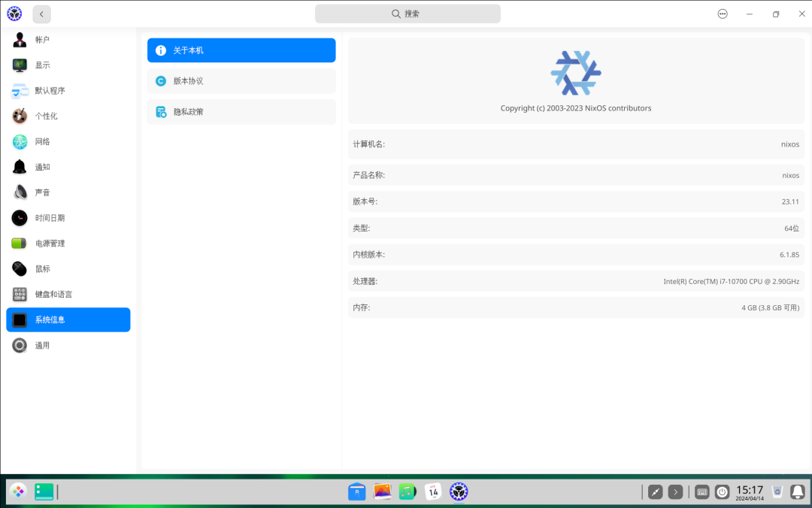
Task: Open the 显示 display settings icon
Action: (x=20, y=65)
